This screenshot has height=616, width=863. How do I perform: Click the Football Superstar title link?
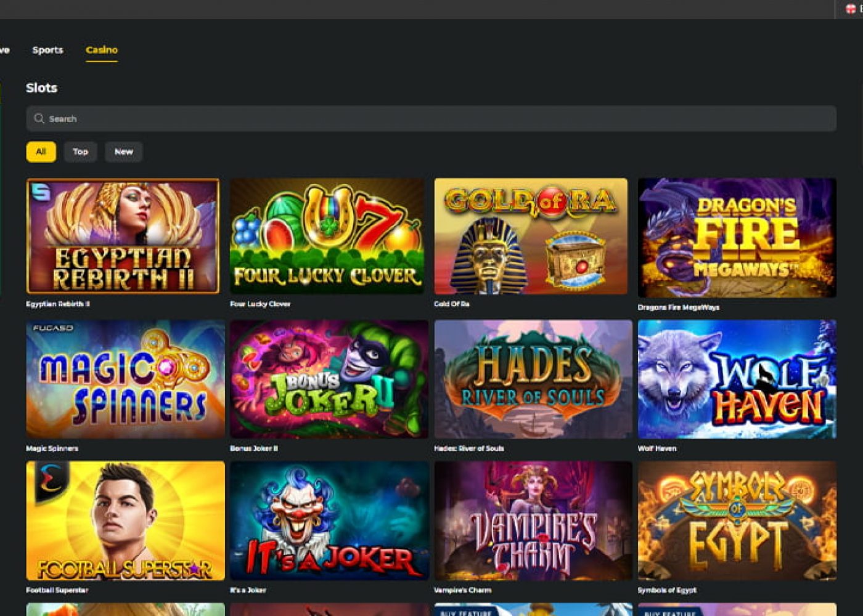[x=57, y=590]
